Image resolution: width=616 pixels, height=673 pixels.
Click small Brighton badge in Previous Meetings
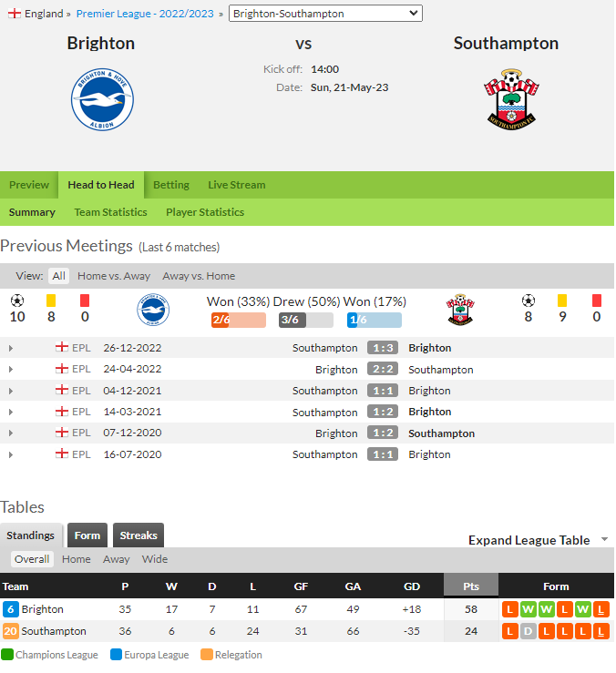point(153,310)
